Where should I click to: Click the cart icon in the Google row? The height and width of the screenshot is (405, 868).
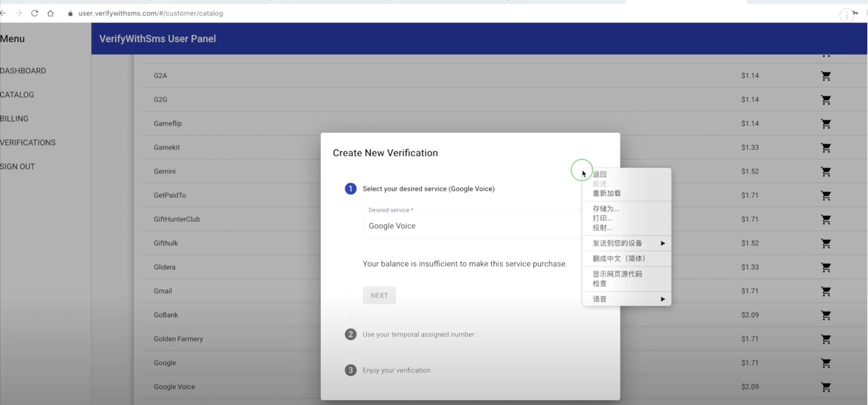[x=826, y=363]
